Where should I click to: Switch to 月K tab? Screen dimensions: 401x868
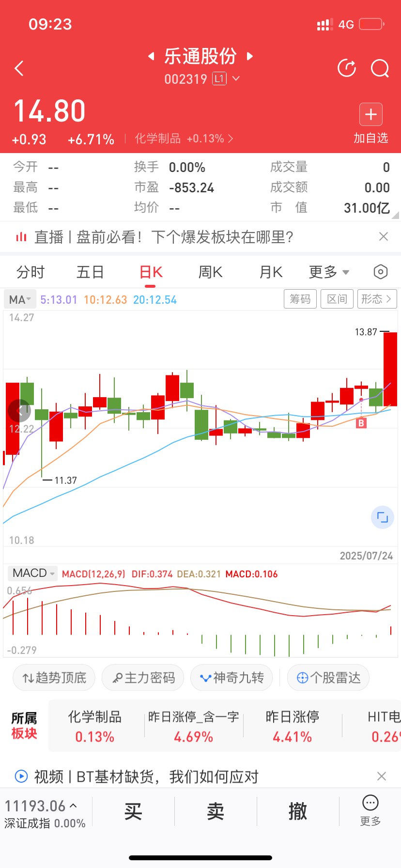click(271, 272)
